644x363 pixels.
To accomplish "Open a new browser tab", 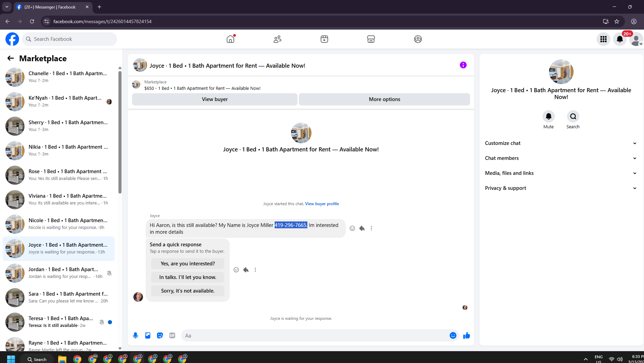I will [99, 7].
